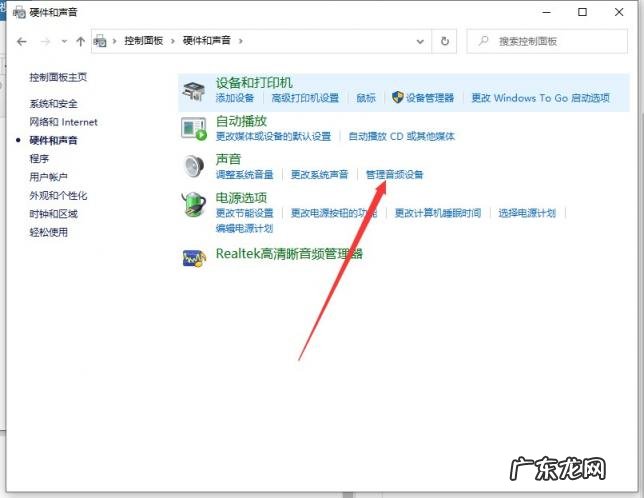This screenshot has height=498, width=644.
Task: Open 网络和 Internet category
Action: [x=63, y=122]
